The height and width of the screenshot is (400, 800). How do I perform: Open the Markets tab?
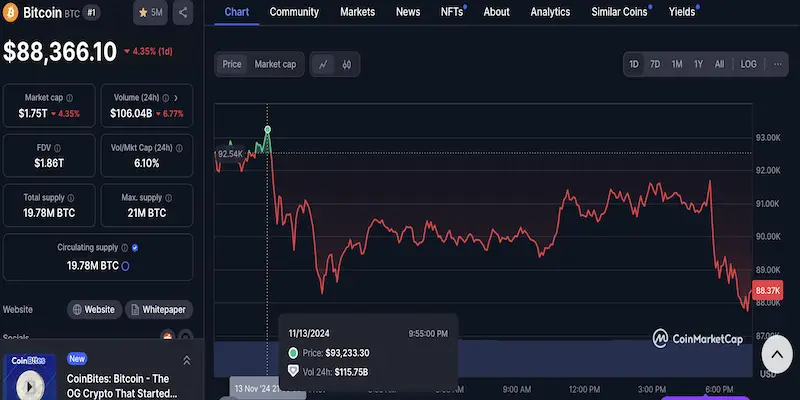(358, 12)
